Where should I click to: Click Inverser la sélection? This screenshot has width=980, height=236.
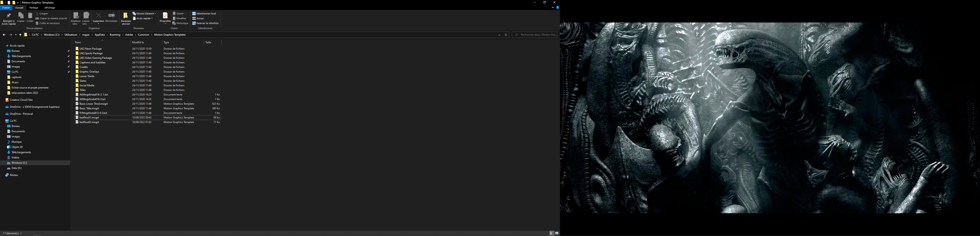tap(205, 23)
